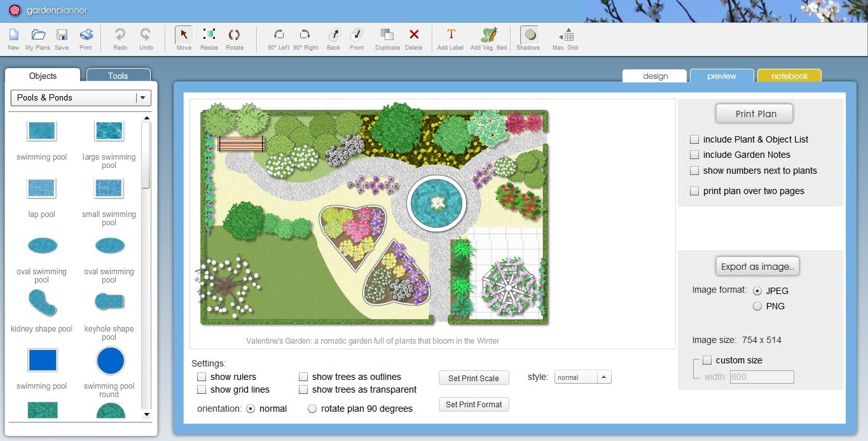
Task: Expand the style normal dropdown
Action: (603, 377)
